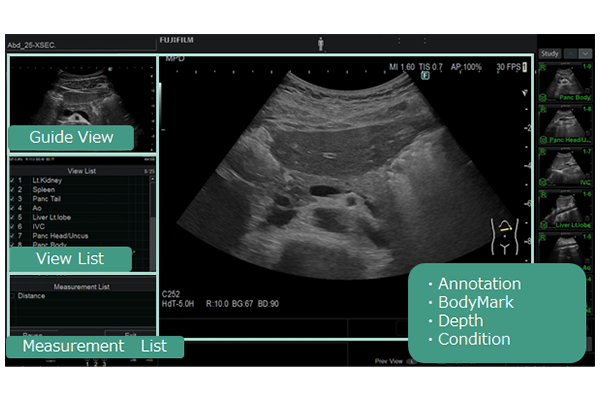Click the FUJIFILM logo
Screen dimensions: 600x400
[x=176, y=40]
